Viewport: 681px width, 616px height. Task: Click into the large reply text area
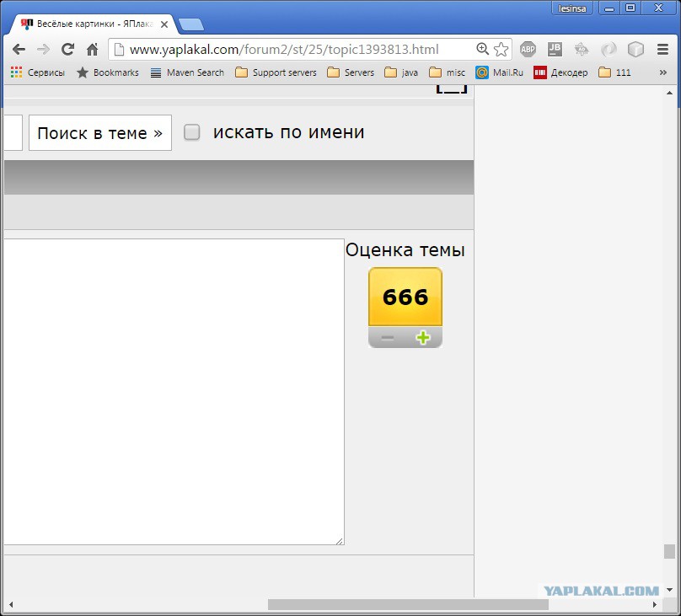click(x=174, y=392)
